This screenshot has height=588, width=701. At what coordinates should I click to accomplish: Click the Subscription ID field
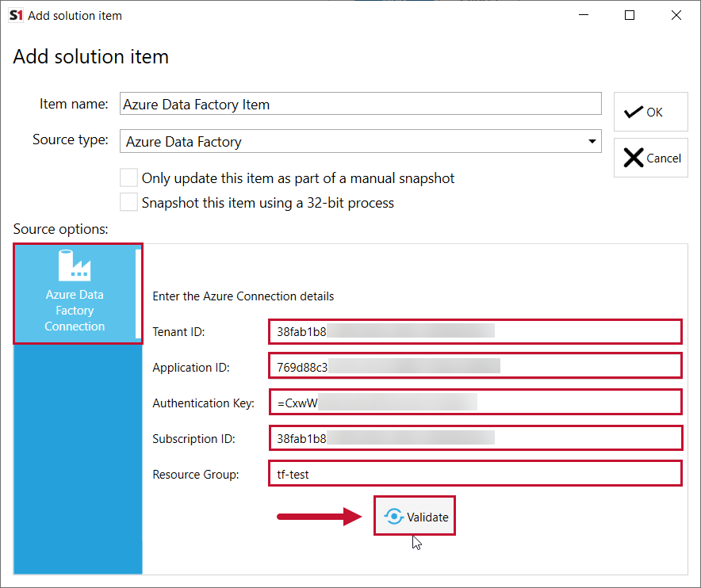475,438
